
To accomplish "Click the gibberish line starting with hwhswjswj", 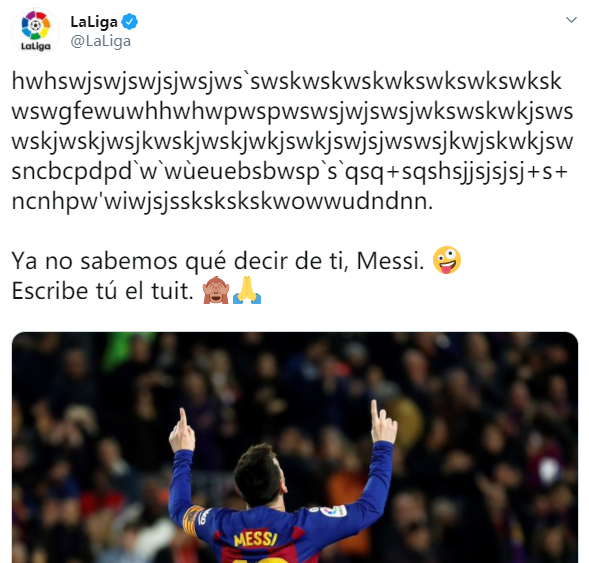I will [x=287, y=82].
